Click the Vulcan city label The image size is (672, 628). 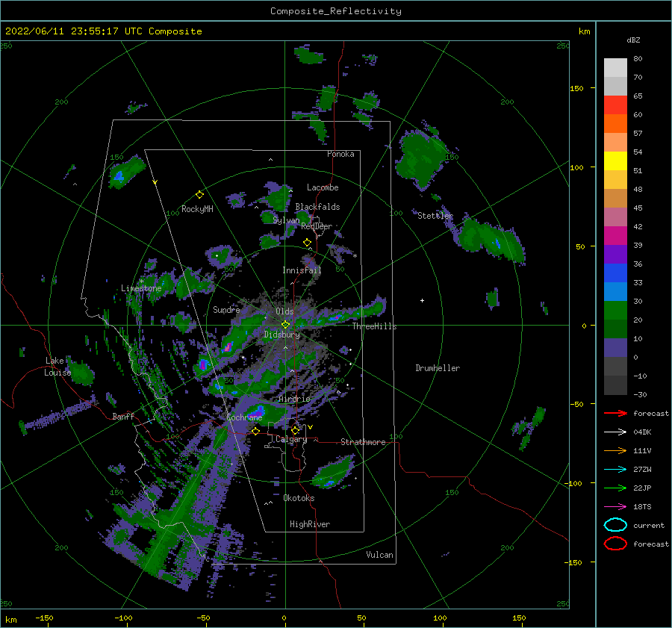click(x=380, y=555)
